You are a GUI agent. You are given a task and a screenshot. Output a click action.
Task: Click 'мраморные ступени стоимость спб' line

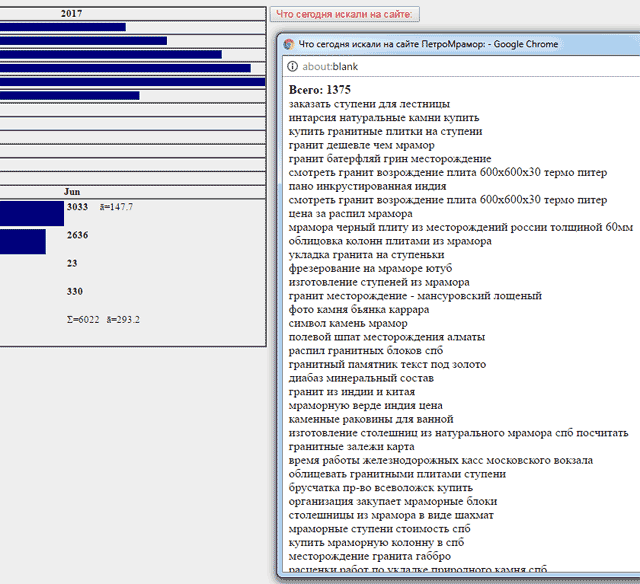point(379,529)
